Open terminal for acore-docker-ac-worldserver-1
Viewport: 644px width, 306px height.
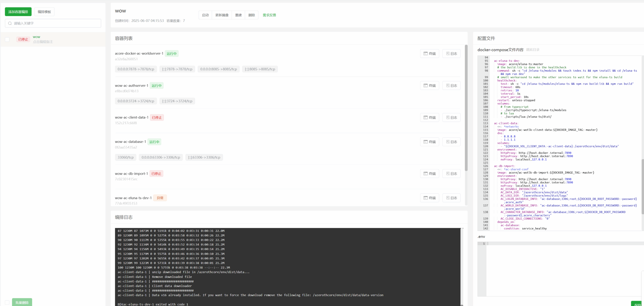429,54
